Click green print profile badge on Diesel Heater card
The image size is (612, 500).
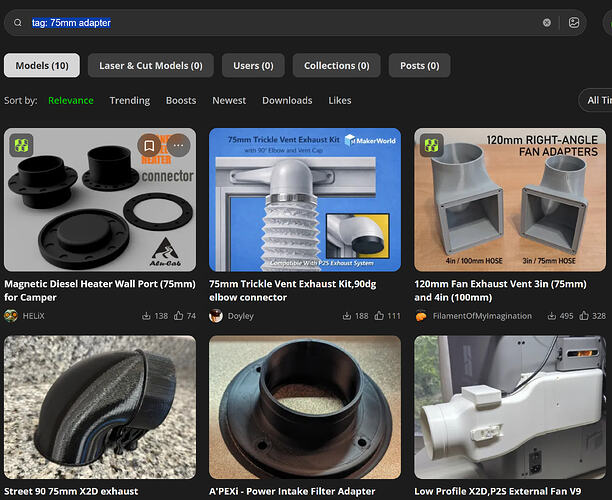pos(21,145)
